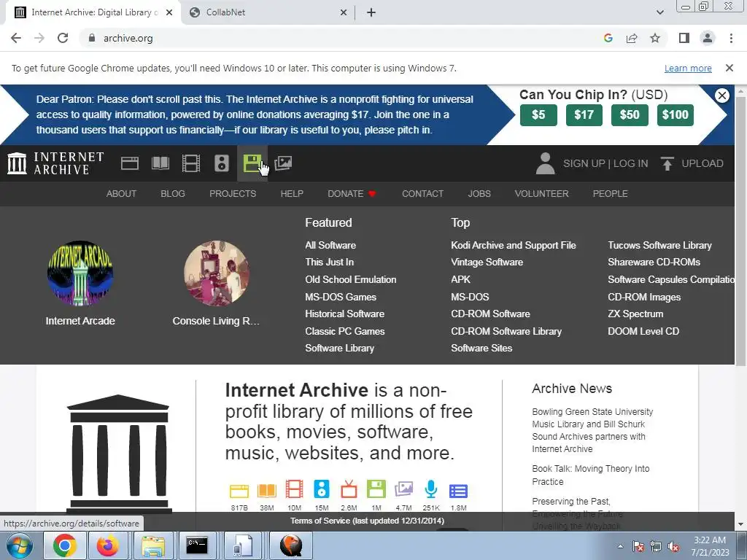Dismiss the donation banner with X
Screen dimensions: 747x560
pyautogui.click(x=721, y=96)
